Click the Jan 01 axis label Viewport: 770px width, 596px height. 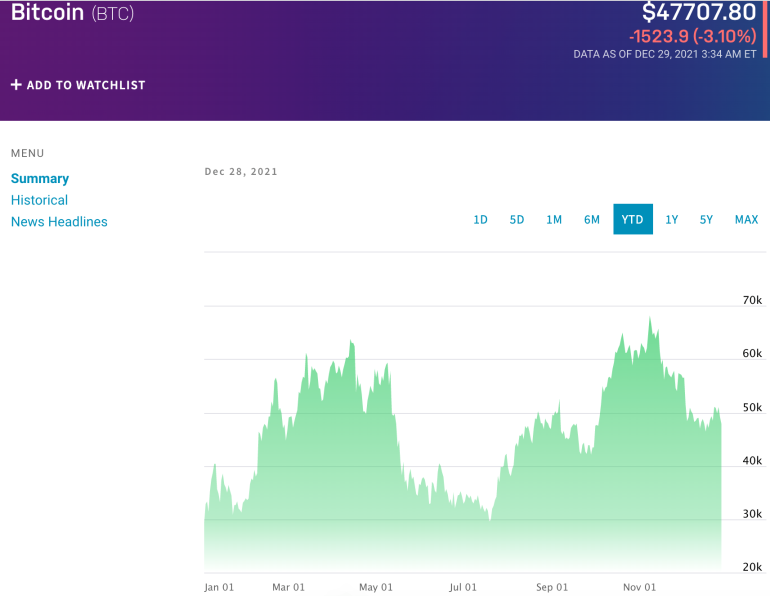coord(219,587)
